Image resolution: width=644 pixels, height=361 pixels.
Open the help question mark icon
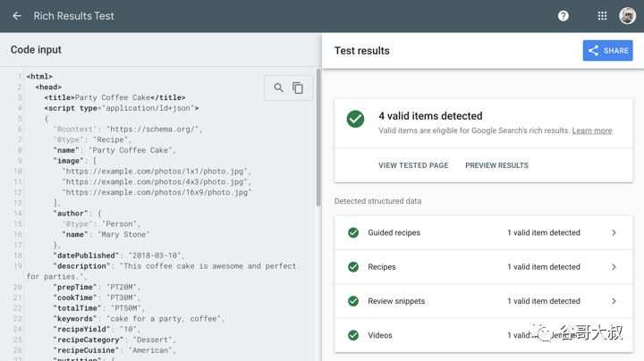tap(563, 16)
